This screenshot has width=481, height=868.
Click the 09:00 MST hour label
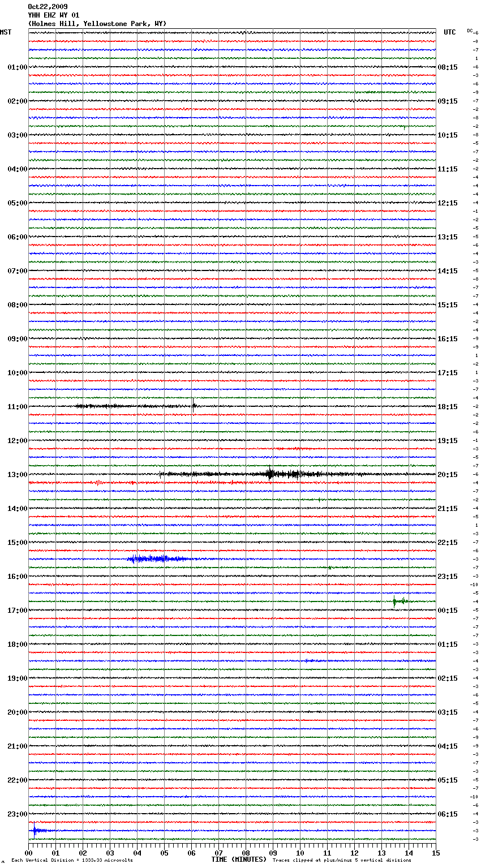pos(18,339)
